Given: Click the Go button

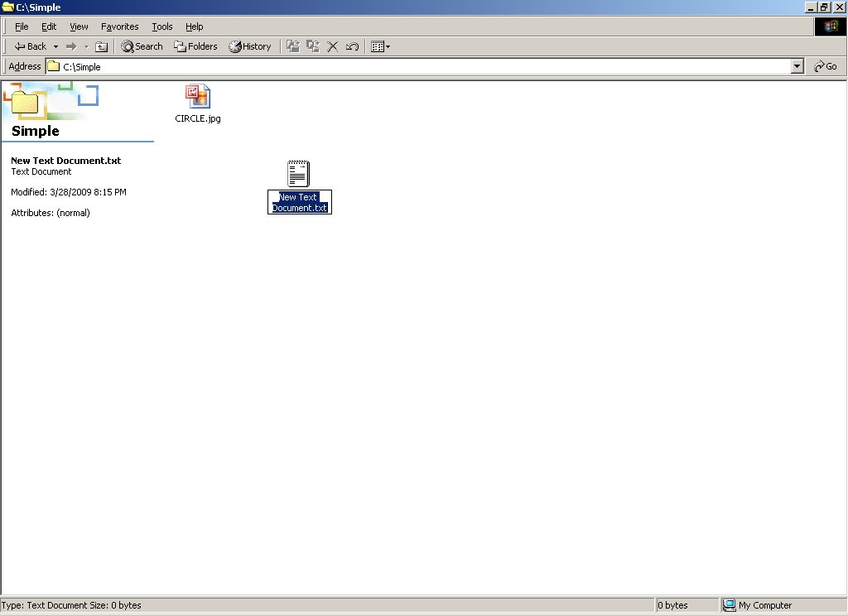Looking at the screenshot, I should (x=826, y=66).
